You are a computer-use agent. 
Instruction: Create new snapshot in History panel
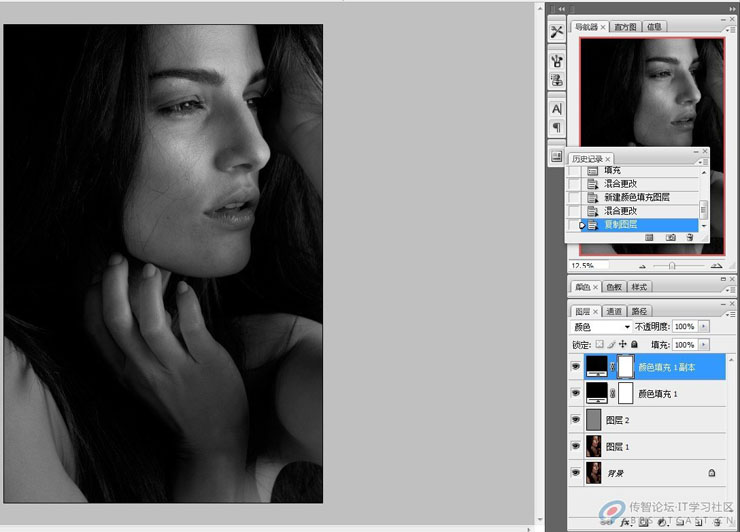(670, 237)
